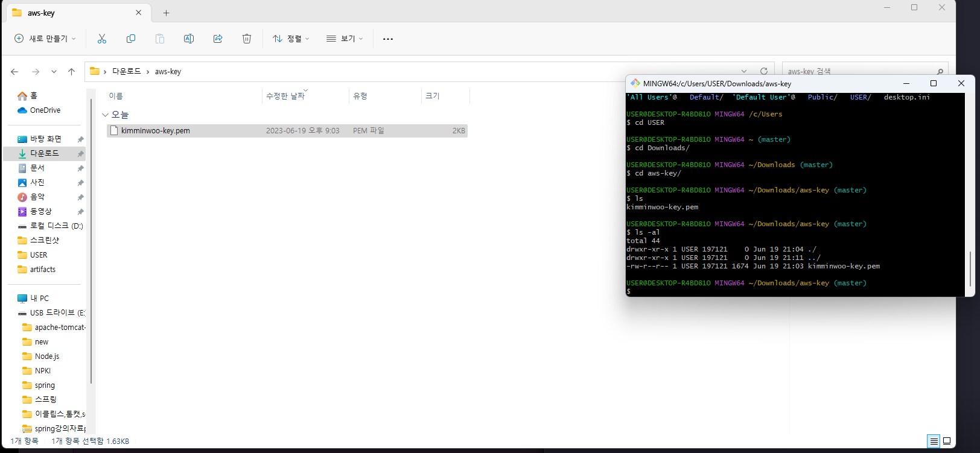Click aws-key in the address breadcrumb
Viewport: 980px width, 453px height.
(168, 71)
